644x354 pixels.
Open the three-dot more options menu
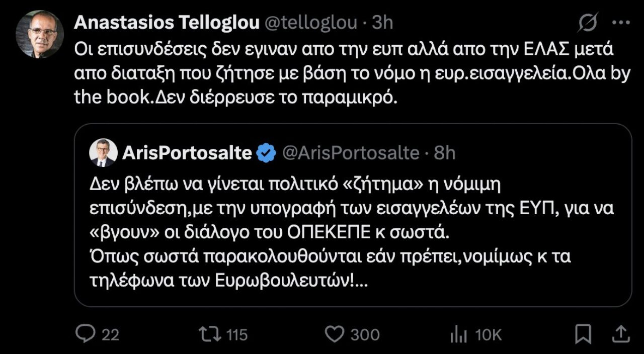621,23
